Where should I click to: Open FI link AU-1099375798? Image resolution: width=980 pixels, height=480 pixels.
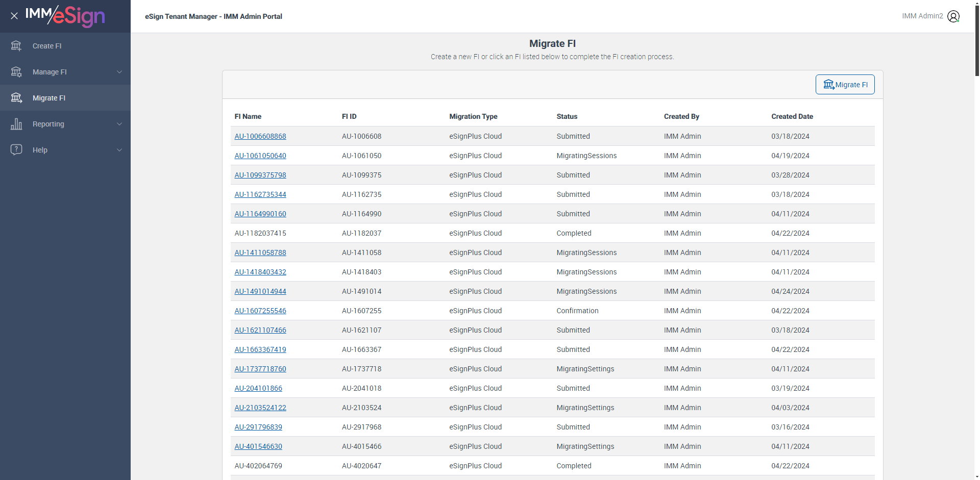tap(260, 175)
